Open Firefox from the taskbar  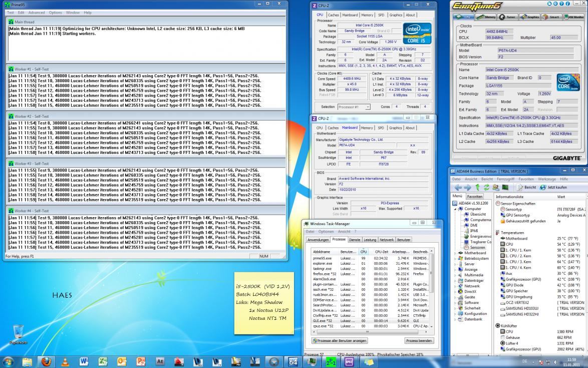(x=46, y=361)
